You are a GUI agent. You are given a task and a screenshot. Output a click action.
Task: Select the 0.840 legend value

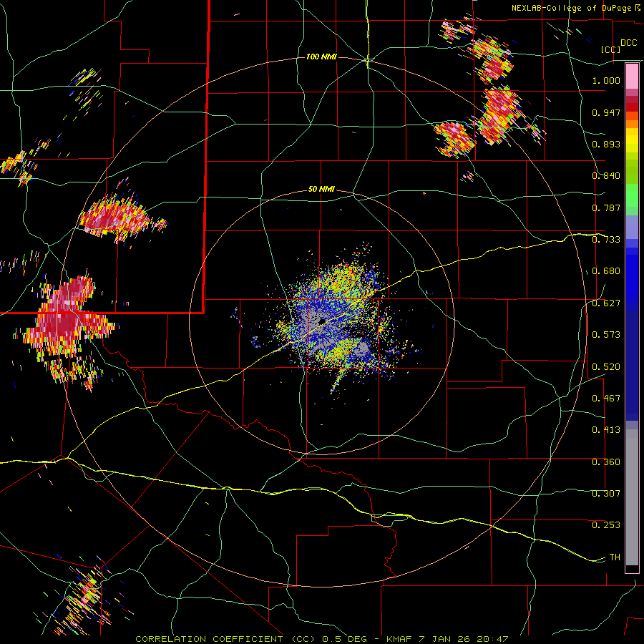coord(606,176)
